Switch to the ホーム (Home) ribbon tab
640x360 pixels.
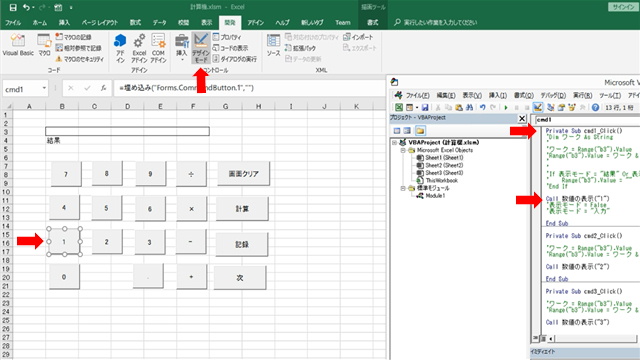40,22
